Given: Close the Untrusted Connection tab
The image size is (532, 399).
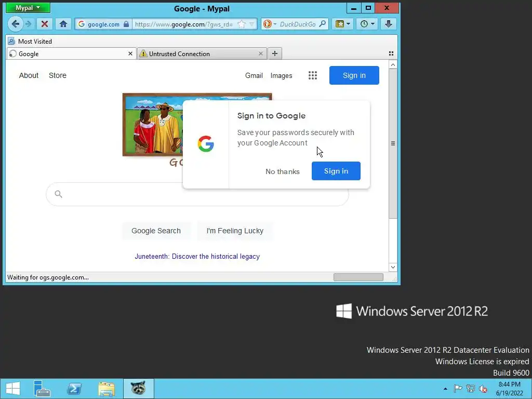Looking at the screenshot, I should pyautogui.click(x=261, y=54).
